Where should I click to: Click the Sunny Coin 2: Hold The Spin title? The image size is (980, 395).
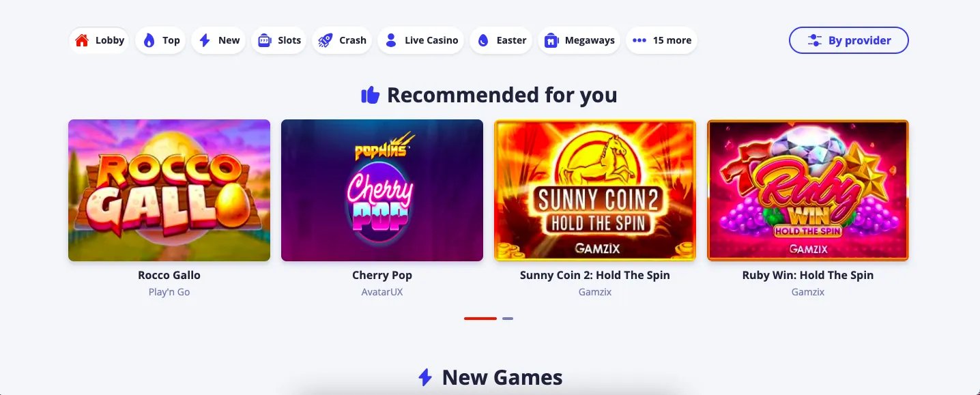tap(595, 276)
